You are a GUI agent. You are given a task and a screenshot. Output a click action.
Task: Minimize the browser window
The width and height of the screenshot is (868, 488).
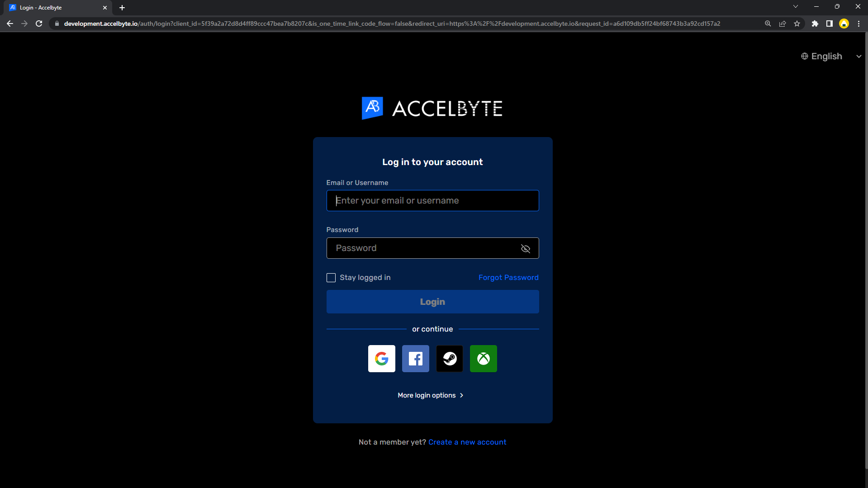(816, 6)
